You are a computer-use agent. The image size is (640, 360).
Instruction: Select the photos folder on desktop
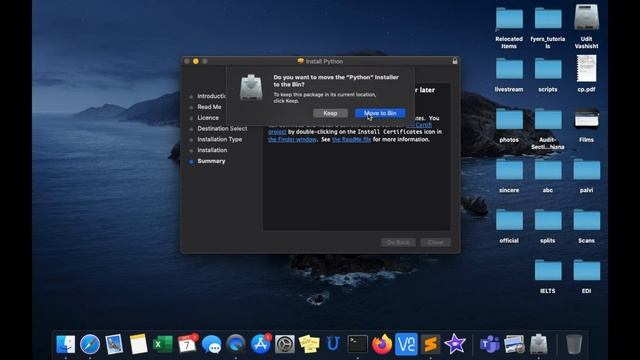point(509,119)
